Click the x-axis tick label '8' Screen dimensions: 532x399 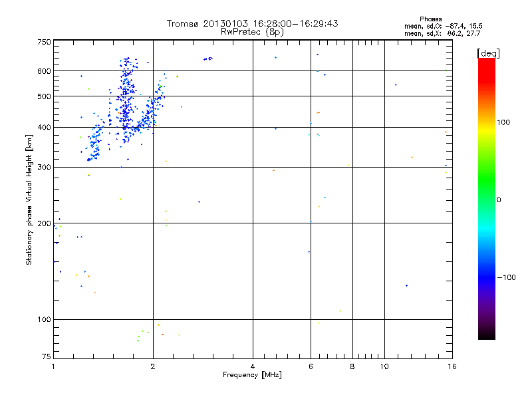coord(352,366)
